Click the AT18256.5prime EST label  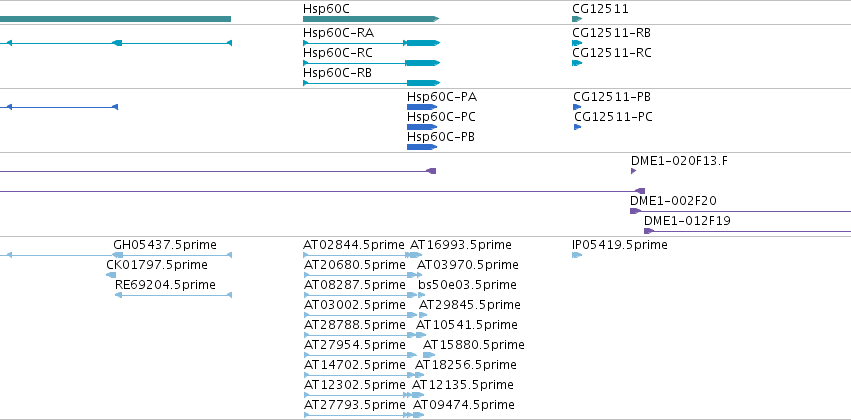click(465, 365)
